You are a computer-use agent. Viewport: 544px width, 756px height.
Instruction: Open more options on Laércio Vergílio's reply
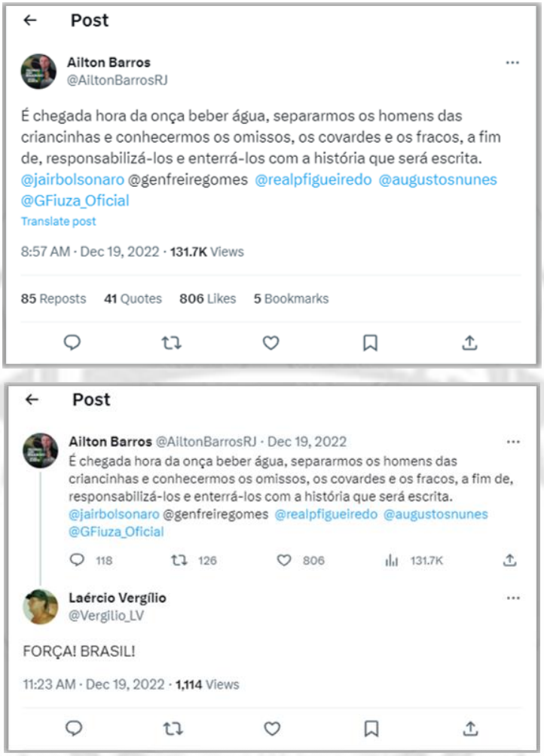(512, 598)
